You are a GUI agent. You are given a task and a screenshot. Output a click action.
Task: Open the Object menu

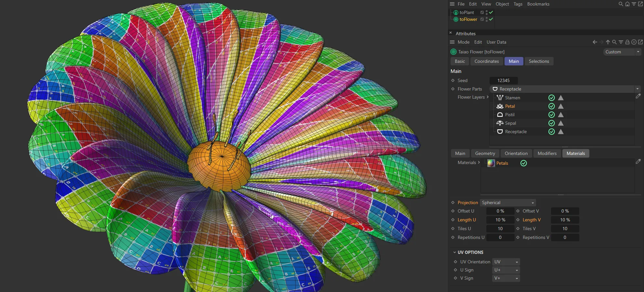click(x=502, y=4)
